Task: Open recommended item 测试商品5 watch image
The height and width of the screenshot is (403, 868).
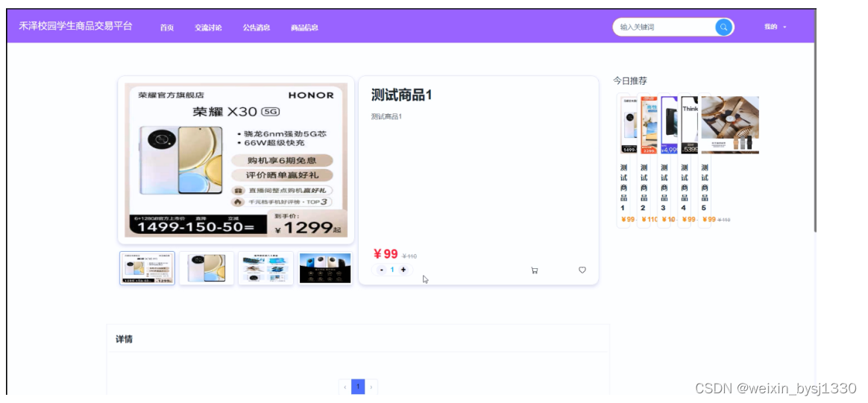Action: 729,125
